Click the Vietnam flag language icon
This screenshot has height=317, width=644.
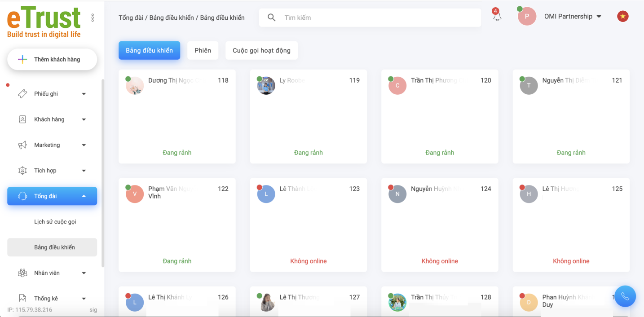tap(622, 17)
